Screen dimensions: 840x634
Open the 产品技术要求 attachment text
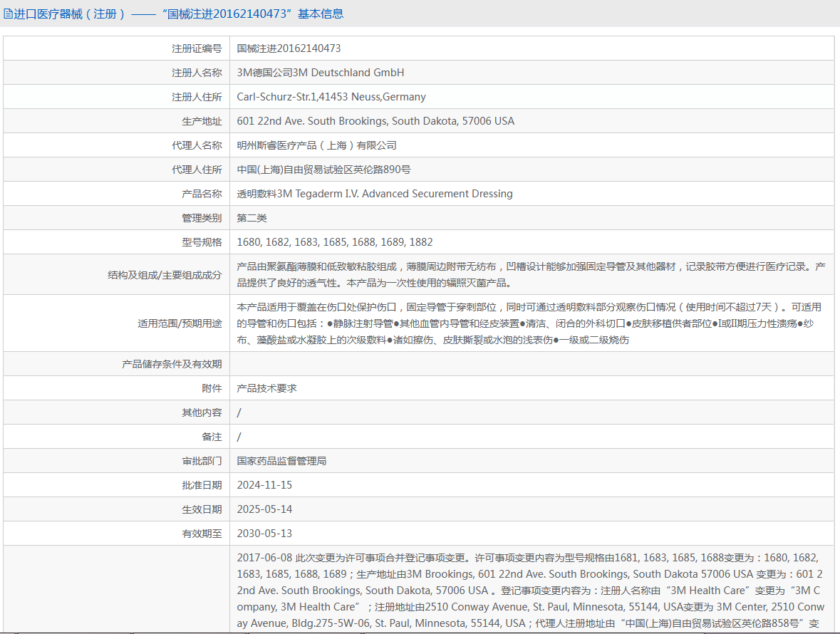[x=266, y=388]
